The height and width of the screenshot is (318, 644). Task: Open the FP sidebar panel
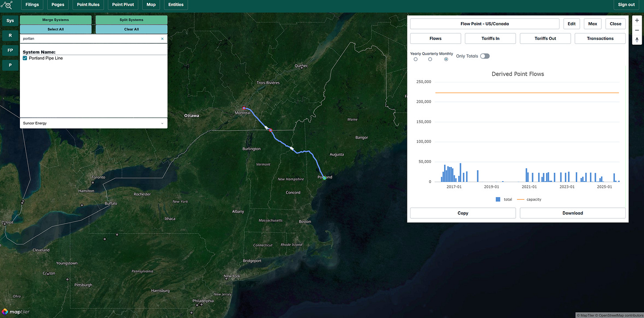10,50
